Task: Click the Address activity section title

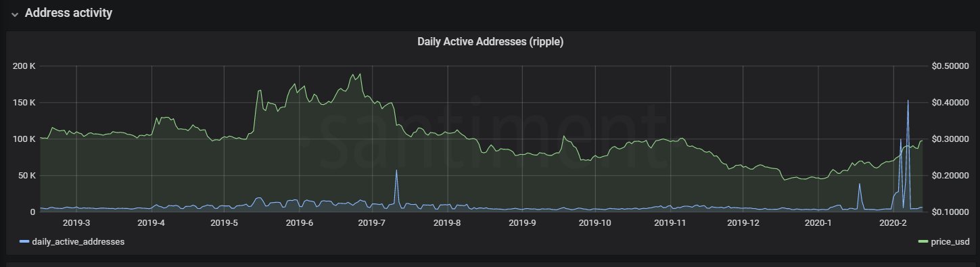Action: (x=68, y=13)
